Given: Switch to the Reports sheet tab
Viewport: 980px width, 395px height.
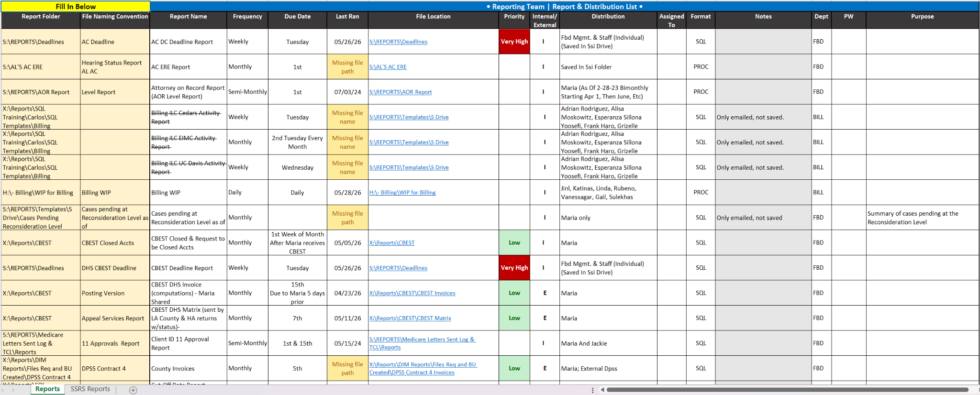Looking at the screenshot, I should [x=47, y=389].
